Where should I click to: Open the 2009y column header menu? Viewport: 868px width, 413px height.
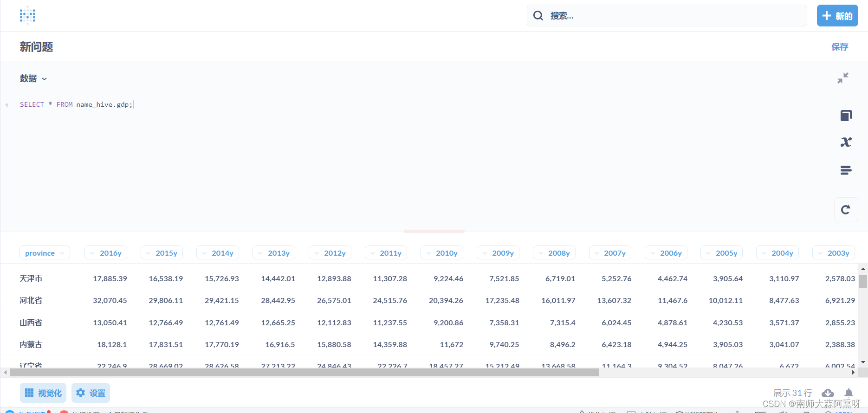tap(498, 253)
